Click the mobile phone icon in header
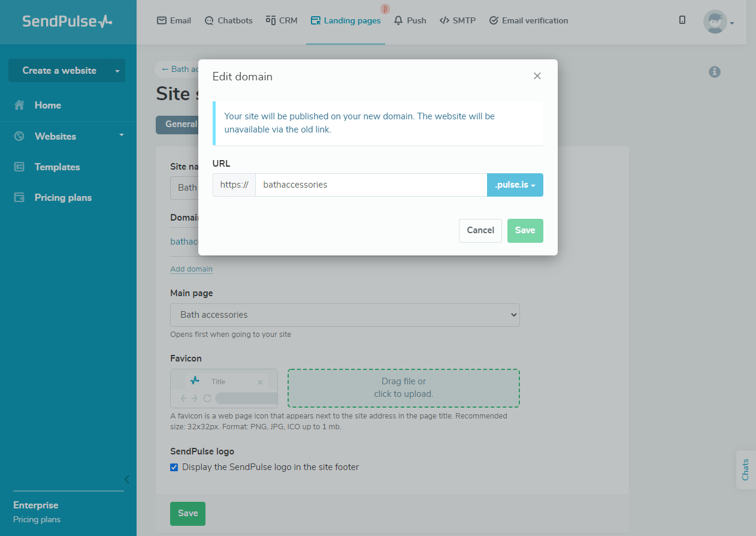Image resolution: width=756 pixels, height=536 pixels. [x=682, y=20]
